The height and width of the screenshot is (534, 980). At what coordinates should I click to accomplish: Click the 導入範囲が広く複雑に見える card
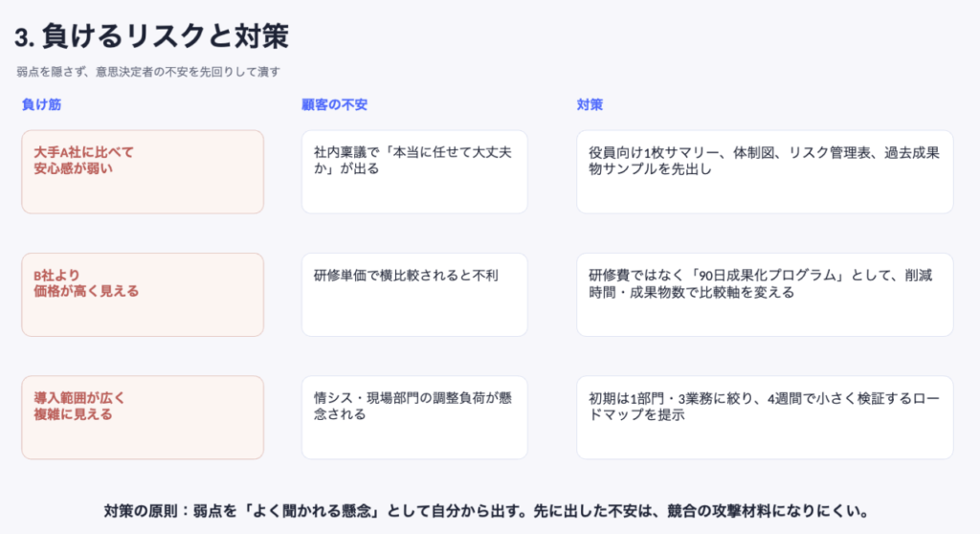142,416
